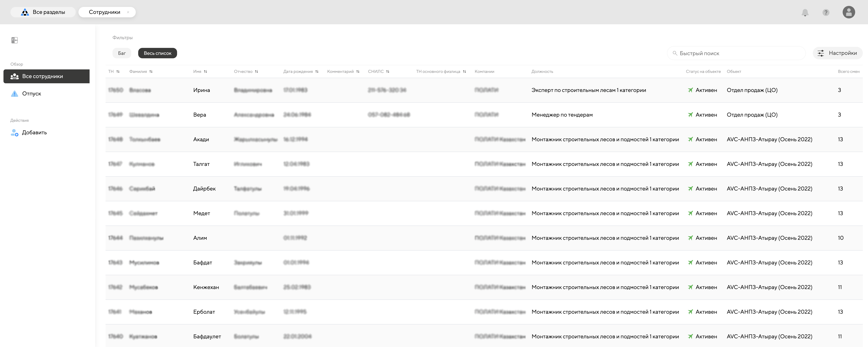868x347 pixels.
Task: Click the active status icon in Медет row
Action: (x=690, y=213)
